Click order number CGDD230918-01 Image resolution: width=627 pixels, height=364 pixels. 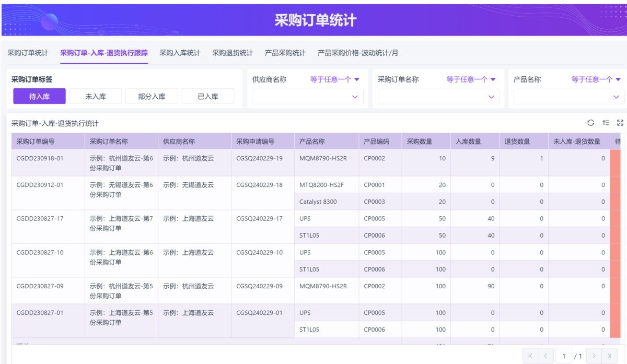click(40, 158)
